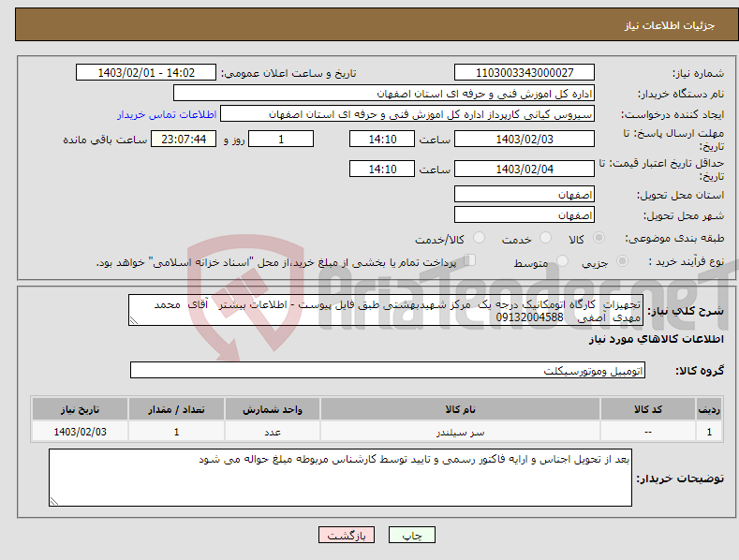739x560 pixels.
Task: Click the price validity date 1403/02/04 field
Action: click(525, 169)
